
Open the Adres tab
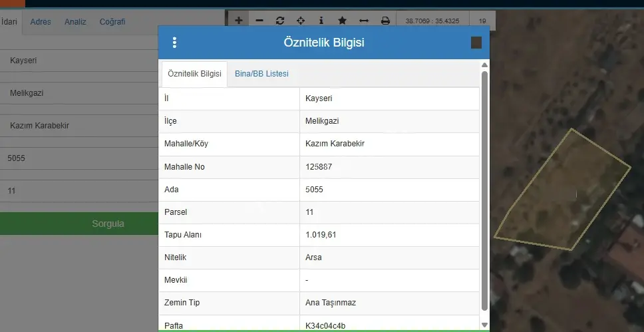pyautogui.click(x=41, y=22)
